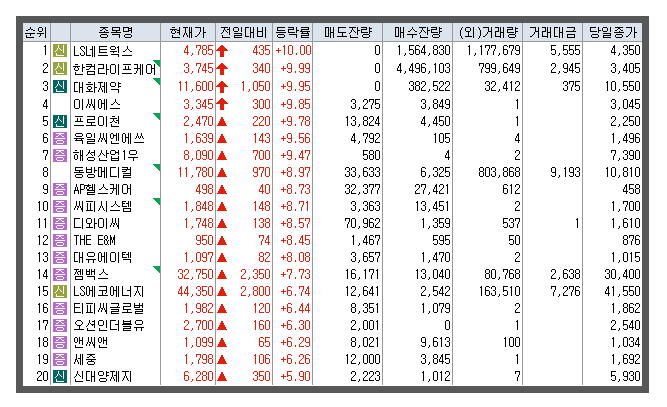The height and width of the screenshot is (407, 667).
Task: Click the 신 badge icon beside LS네트웍스
Action: 60,51
